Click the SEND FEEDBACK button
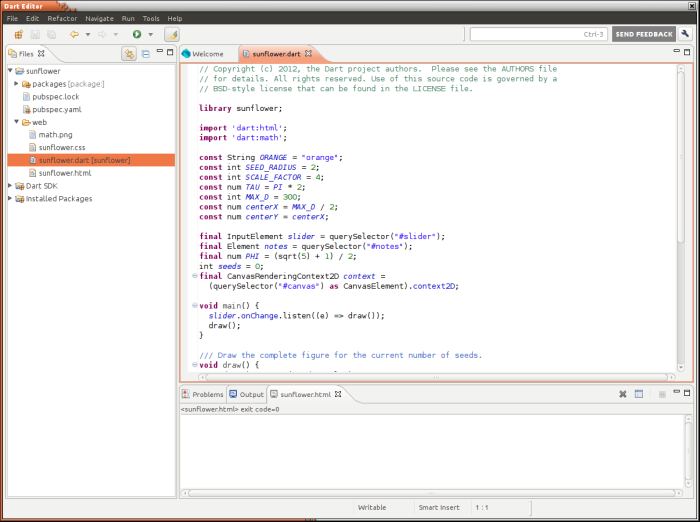Screen dimensions: 700x522 [643, 34]
